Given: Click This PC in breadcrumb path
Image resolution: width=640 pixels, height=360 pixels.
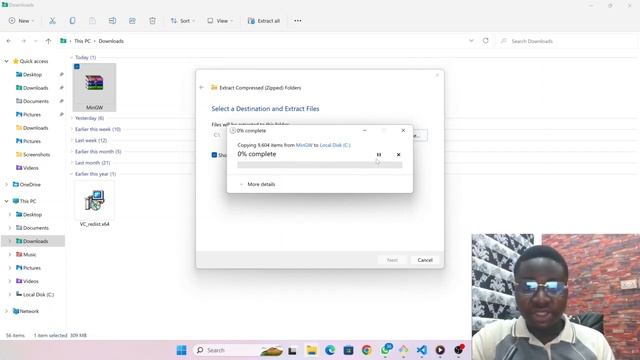Looking at the screenshot, I should click(x=82, y=41).
